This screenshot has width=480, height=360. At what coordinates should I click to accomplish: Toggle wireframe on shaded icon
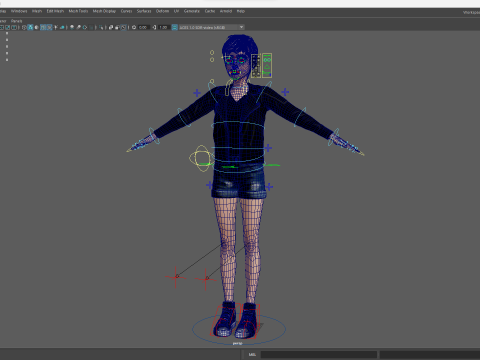(43, 27)
